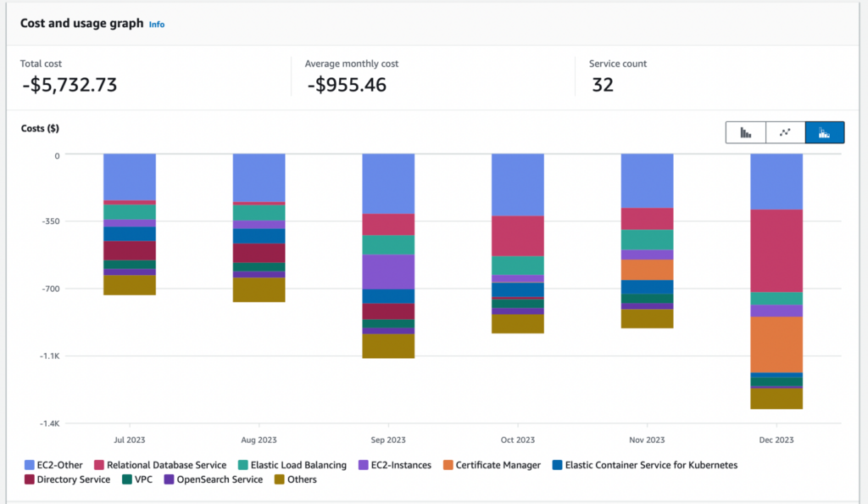The width and height of the screenshot is (868, 504).
Task: Click the Others segment of the Aug 2023 bar
Action: coord(259,289)
